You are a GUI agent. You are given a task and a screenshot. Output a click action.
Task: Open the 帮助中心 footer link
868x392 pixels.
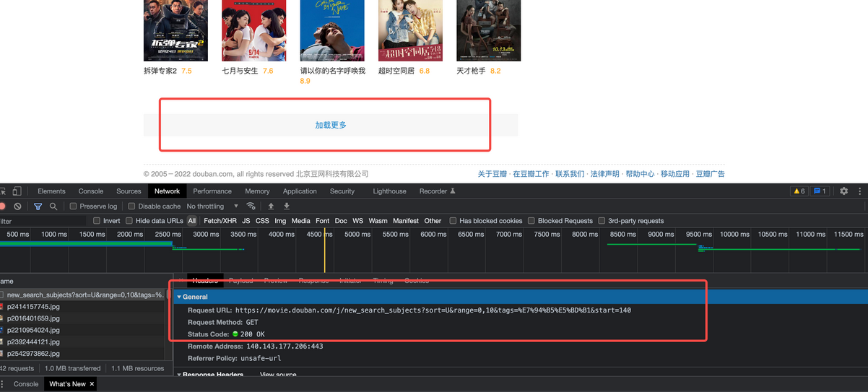640,174
